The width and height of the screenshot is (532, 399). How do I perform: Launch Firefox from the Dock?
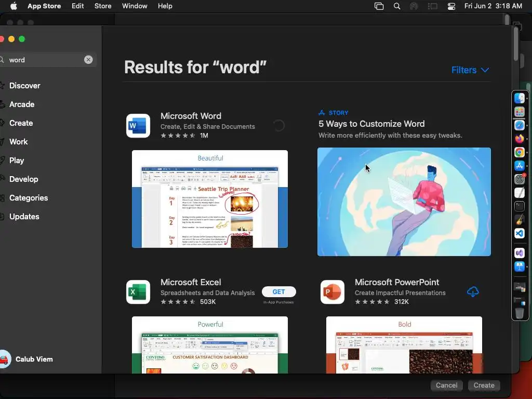520,139
